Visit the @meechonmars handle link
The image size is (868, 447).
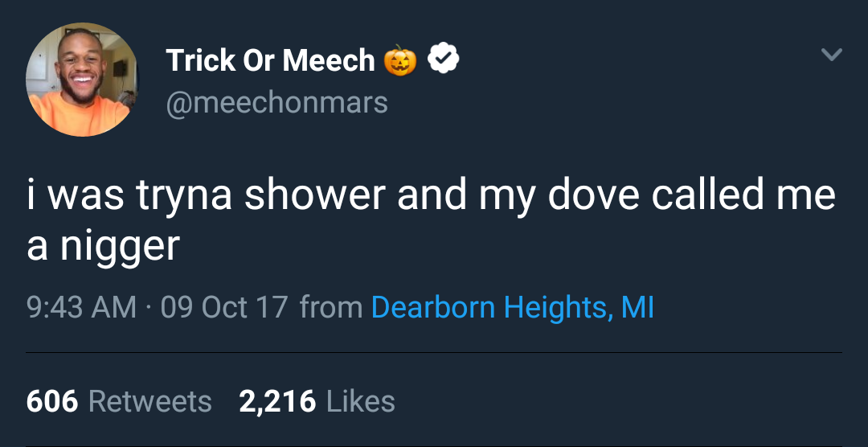(x=276, y=103)
